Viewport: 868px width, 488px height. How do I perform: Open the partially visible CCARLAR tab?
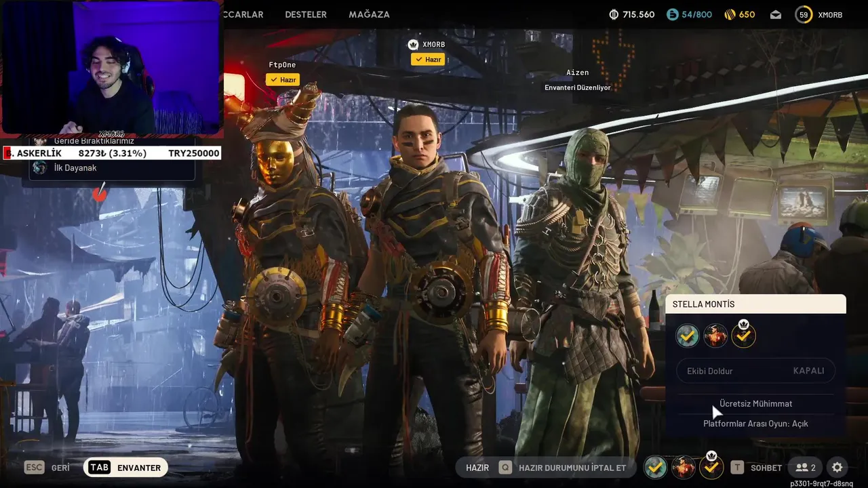point(243,14)
